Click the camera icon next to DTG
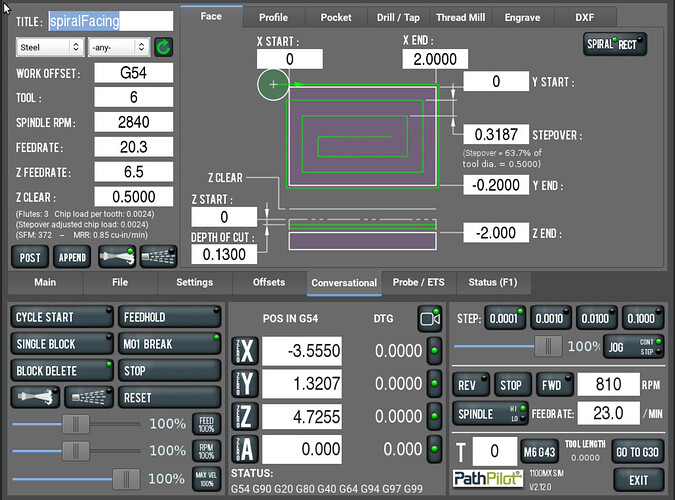 (430, 319)
